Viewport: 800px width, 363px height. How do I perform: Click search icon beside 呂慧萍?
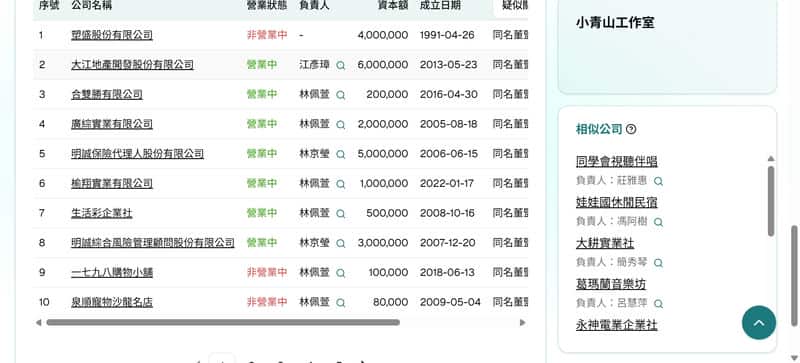tap(658, 304)
